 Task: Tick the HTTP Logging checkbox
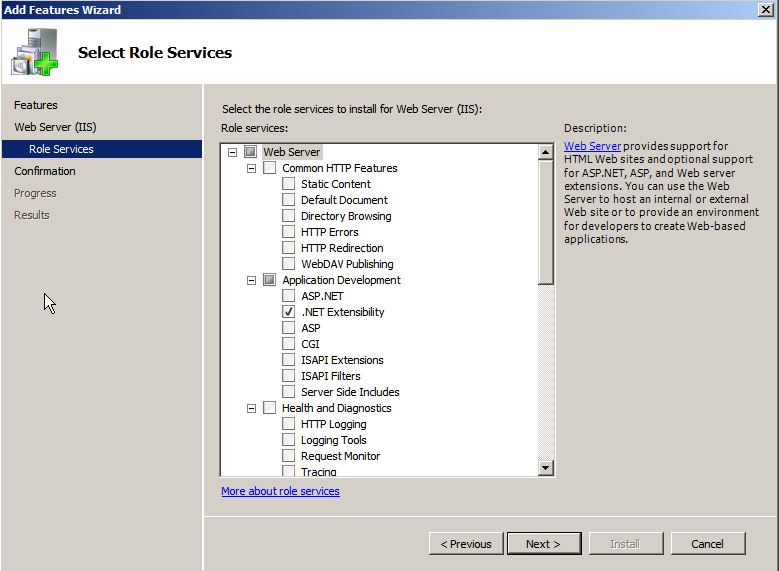[x=288, y=423]
